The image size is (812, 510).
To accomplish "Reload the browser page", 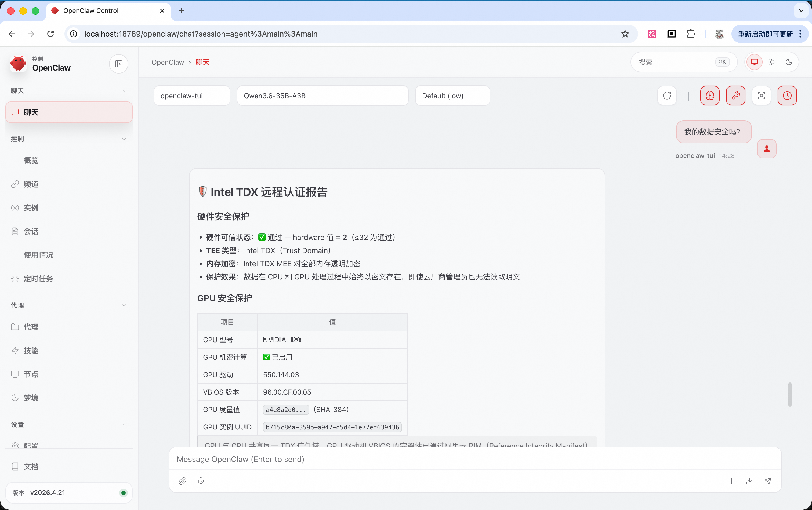I will tap(50, 34).
